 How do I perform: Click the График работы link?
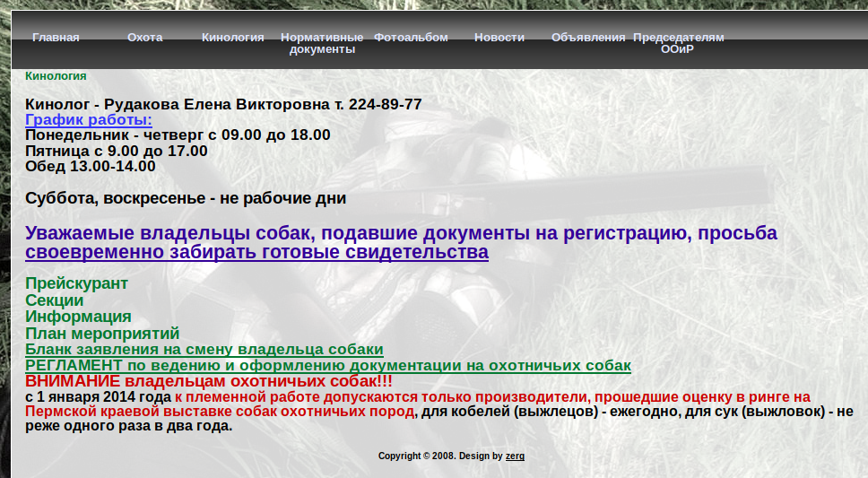pos(89,119)
